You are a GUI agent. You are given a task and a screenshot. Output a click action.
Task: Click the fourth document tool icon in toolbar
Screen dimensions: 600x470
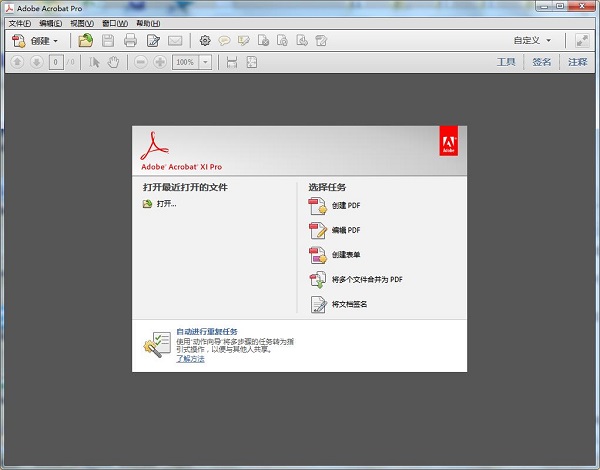(282, 40)
